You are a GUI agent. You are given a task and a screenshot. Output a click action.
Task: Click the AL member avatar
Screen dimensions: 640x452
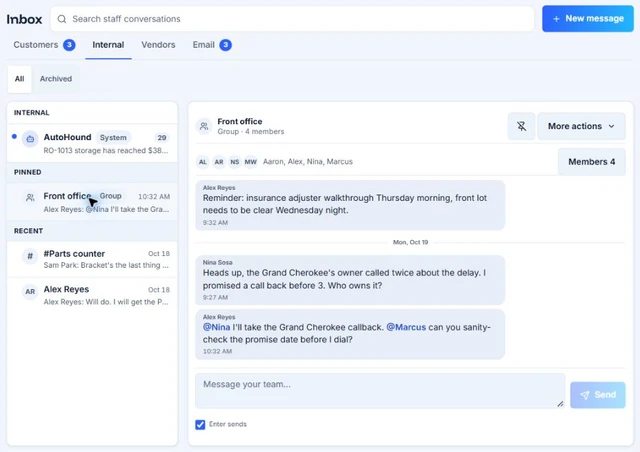[x=203, y=162]
